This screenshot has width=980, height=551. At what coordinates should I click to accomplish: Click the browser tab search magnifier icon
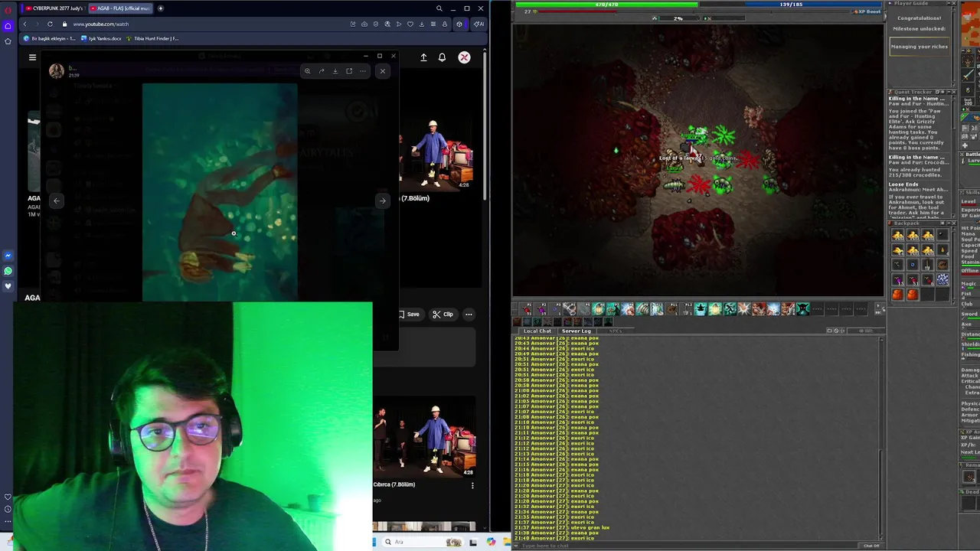[439, 8]
